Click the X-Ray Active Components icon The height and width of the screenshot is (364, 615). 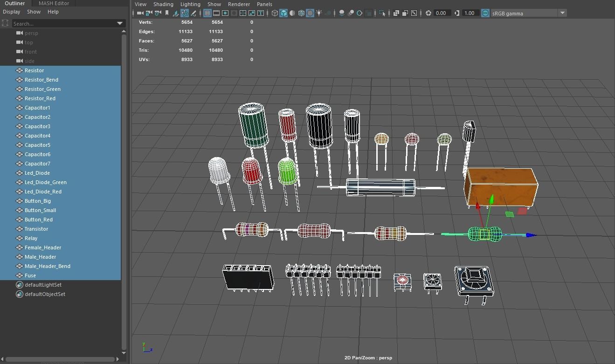pos(405,13)
